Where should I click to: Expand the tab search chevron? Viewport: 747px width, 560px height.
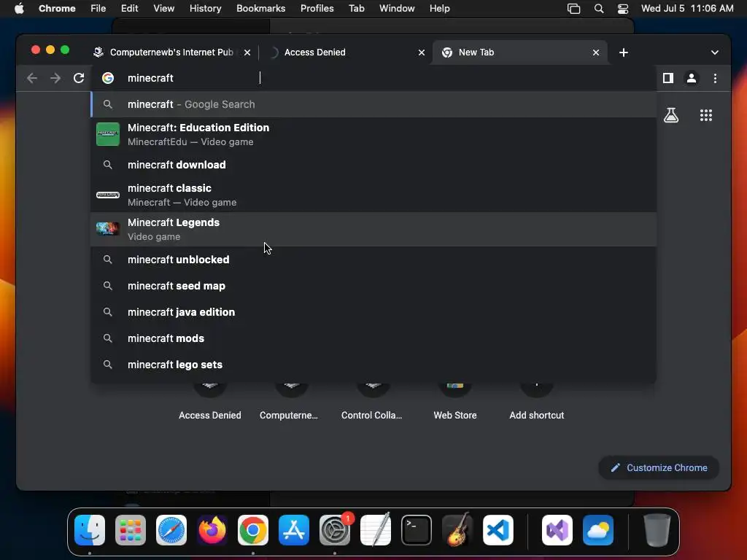click(x=715, y=52)
